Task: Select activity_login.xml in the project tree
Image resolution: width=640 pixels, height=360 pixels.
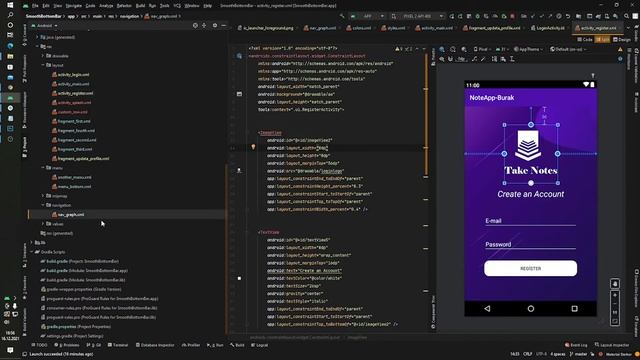Action: (x=73, y=75)
